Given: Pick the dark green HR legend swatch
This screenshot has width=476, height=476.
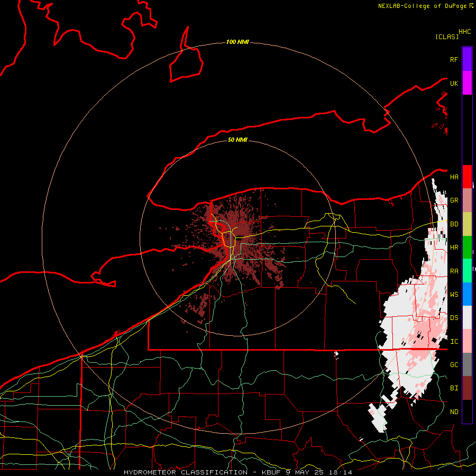Looking at the screenshot, I should click(x=467, y=247).
